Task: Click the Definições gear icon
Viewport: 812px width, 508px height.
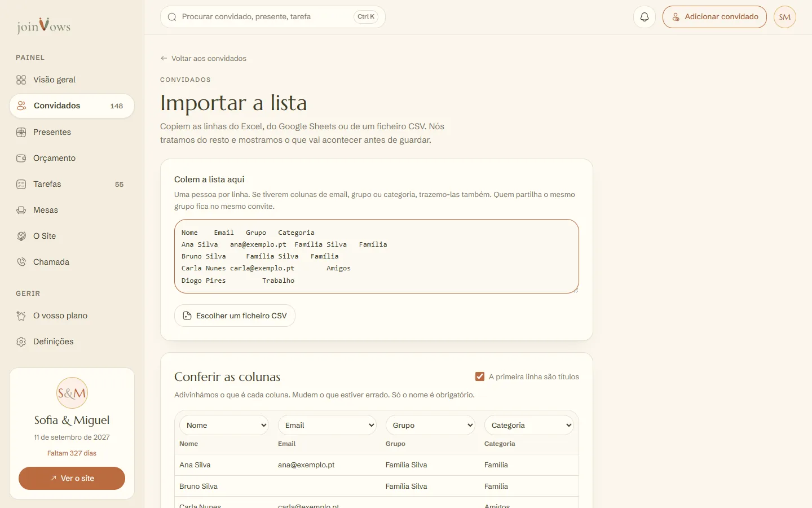Action: point(21,341)
